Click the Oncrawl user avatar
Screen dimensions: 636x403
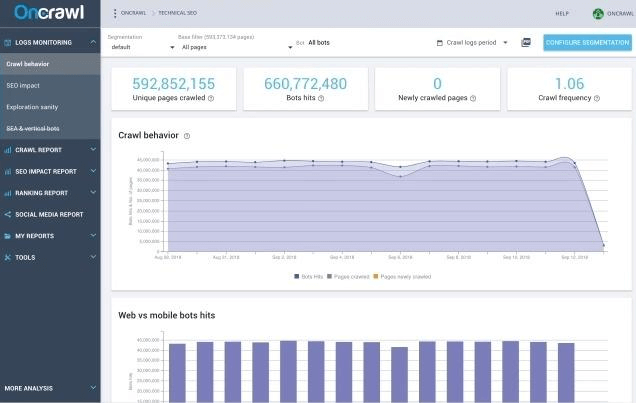598,14
